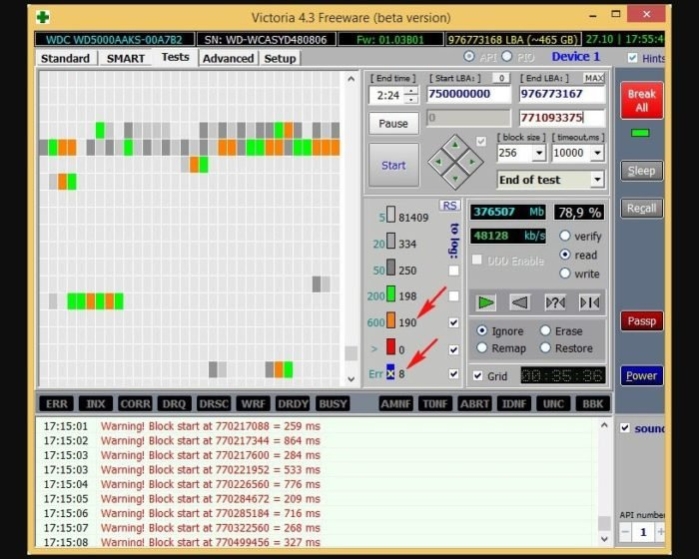Click the up arrow on the navigation diamond
The width and height of the screenshot is (699, 559).
pos(455,145)
